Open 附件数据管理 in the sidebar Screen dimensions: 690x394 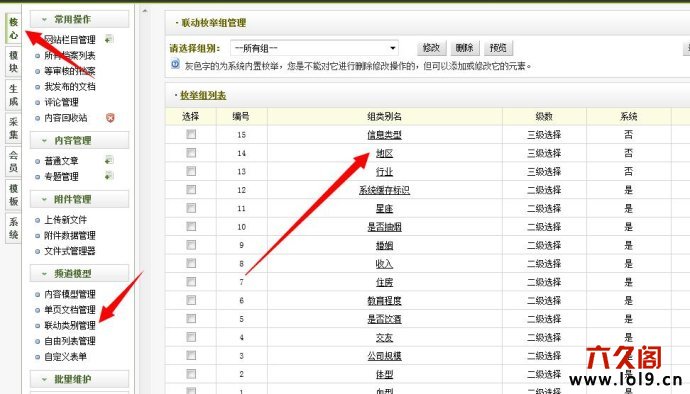click(70, 236)
